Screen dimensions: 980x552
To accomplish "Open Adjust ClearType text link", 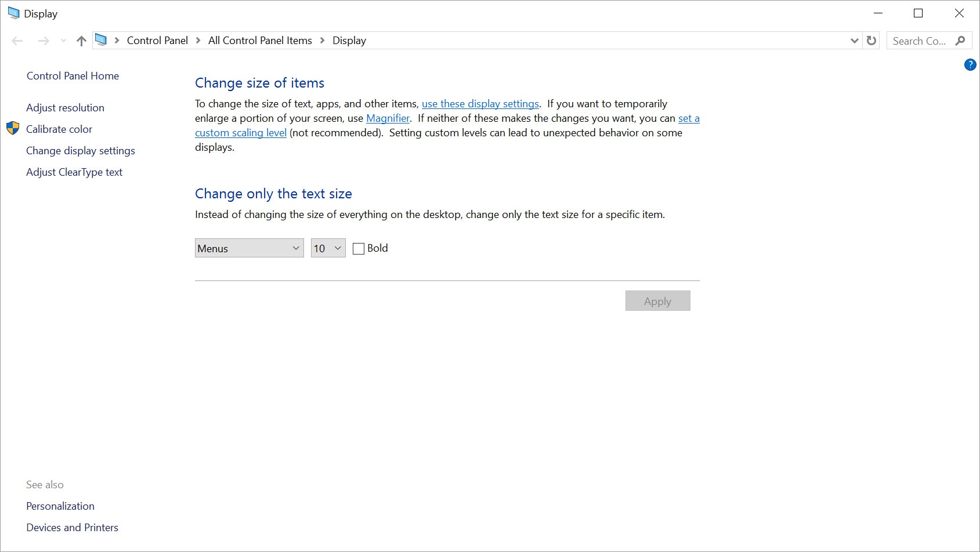I will [x=74, y=172].
